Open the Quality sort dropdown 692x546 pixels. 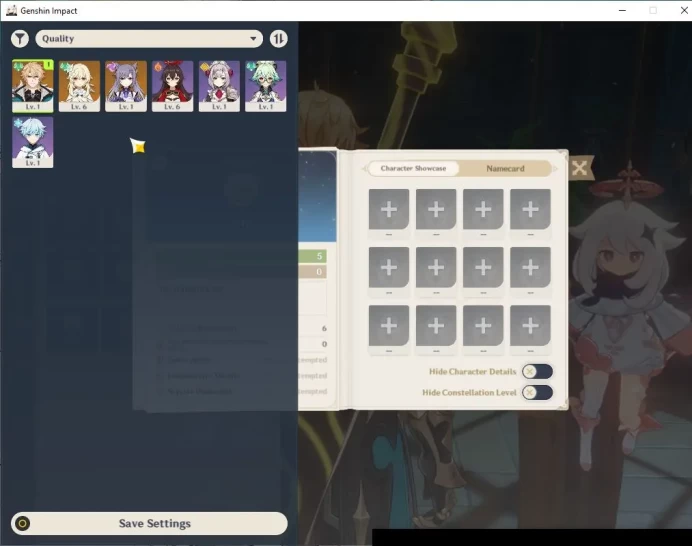[149, 39]
